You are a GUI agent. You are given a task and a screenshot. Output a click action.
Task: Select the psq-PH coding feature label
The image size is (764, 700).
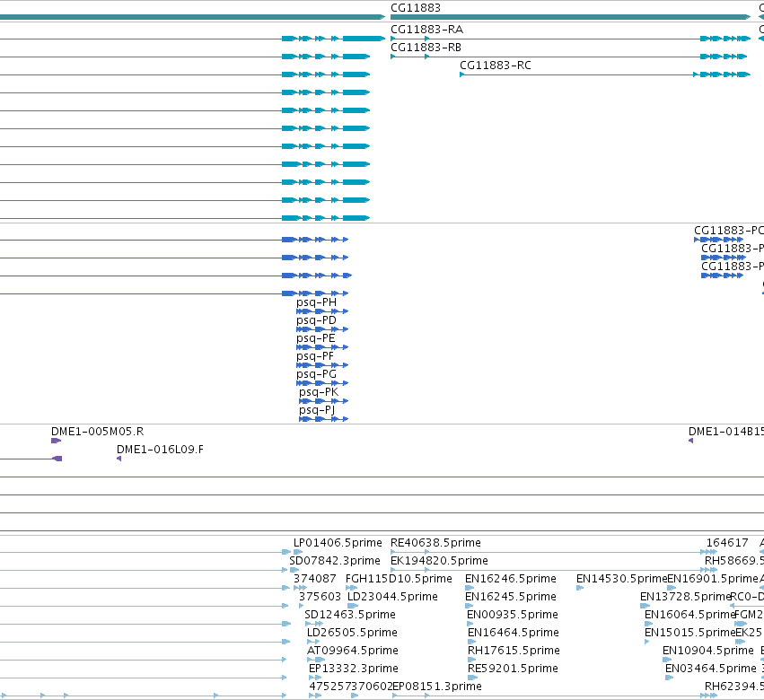316,302
